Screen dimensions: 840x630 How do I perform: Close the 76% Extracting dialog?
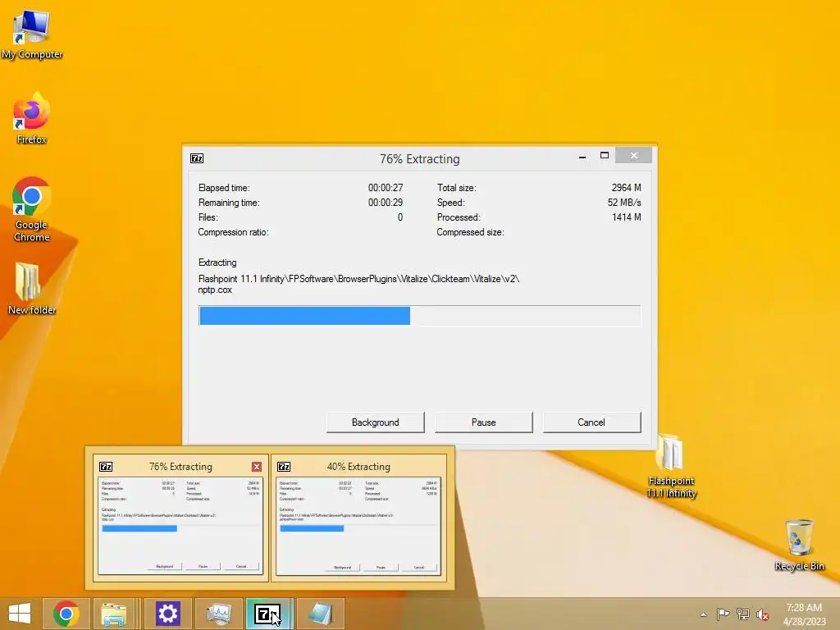pos(634,155)
